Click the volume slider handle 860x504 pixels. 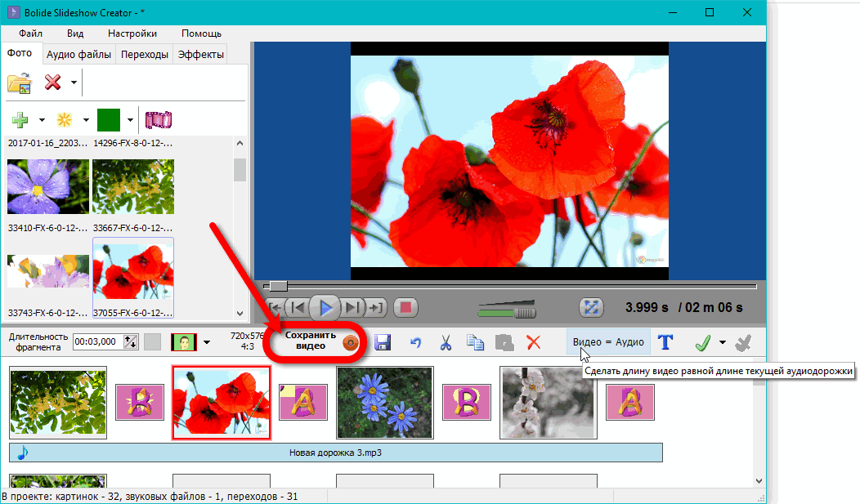coord(525,313)
